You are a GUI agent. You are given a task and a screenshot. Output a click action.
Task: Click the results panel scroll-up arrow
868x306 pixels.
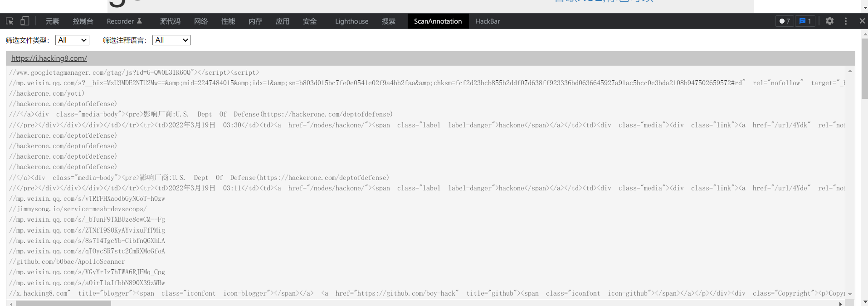[x=850, y=71]
